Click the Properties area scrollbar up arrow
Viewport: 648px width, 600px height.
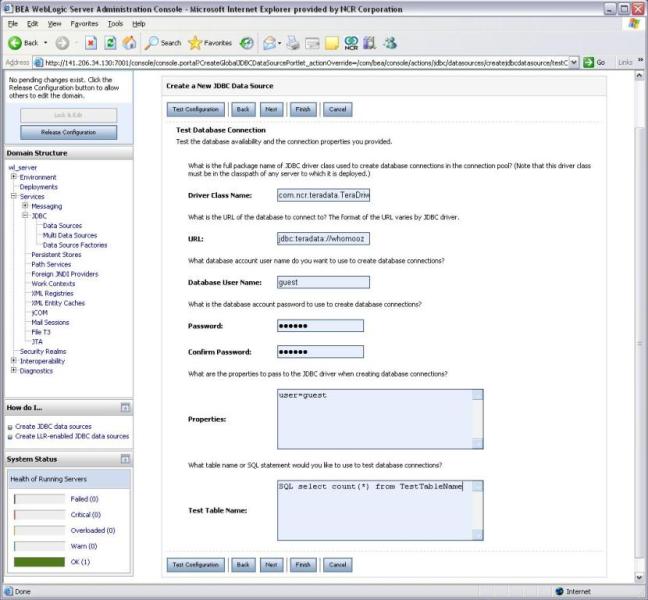[x=477, y=395]
